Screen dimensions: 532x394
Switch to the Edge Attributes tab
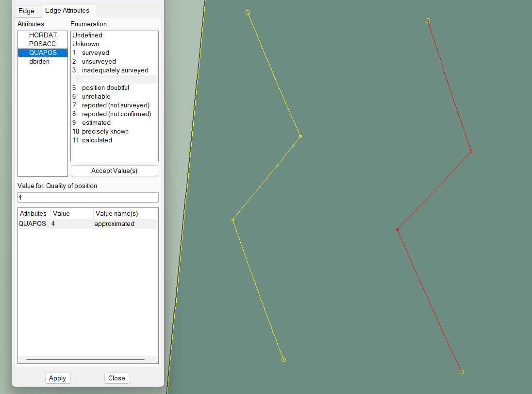tap(68, 10)
